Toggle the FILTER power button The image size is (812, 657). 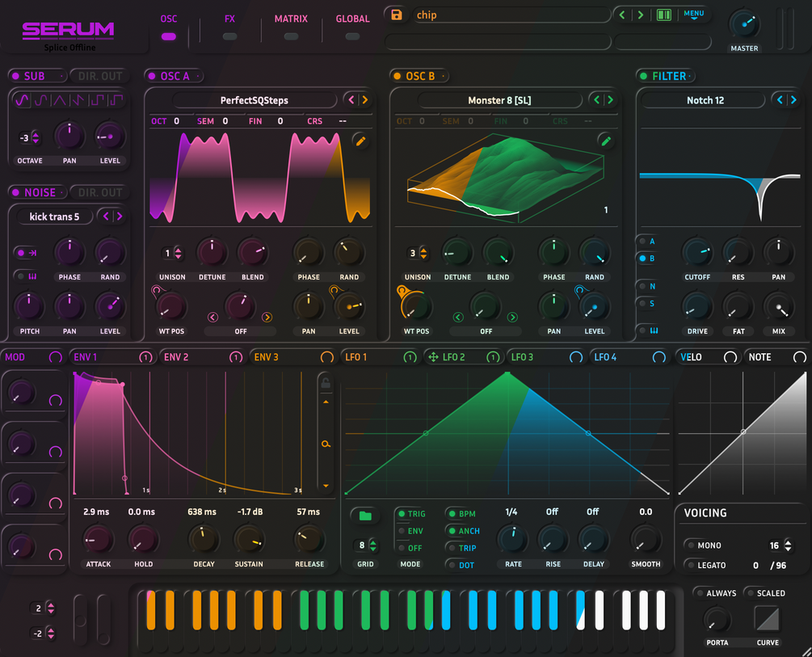[643, 76]
